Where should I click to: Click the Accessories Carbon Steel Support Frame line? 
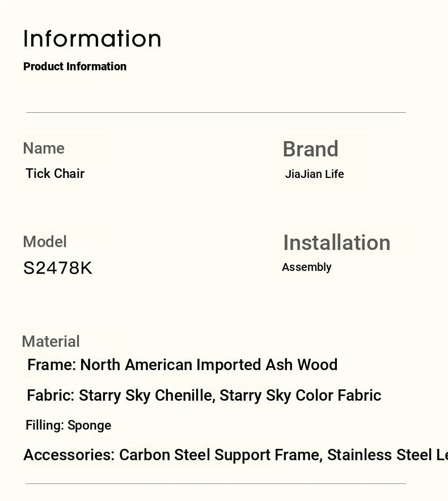[236, 455]
